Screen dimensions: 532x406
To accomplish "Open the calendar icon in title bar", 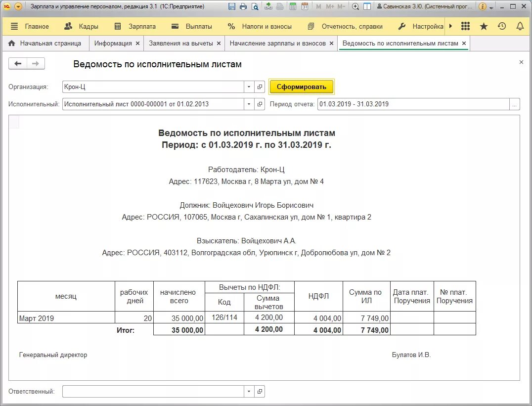I will pyautogui.click(x=305, y=6).
